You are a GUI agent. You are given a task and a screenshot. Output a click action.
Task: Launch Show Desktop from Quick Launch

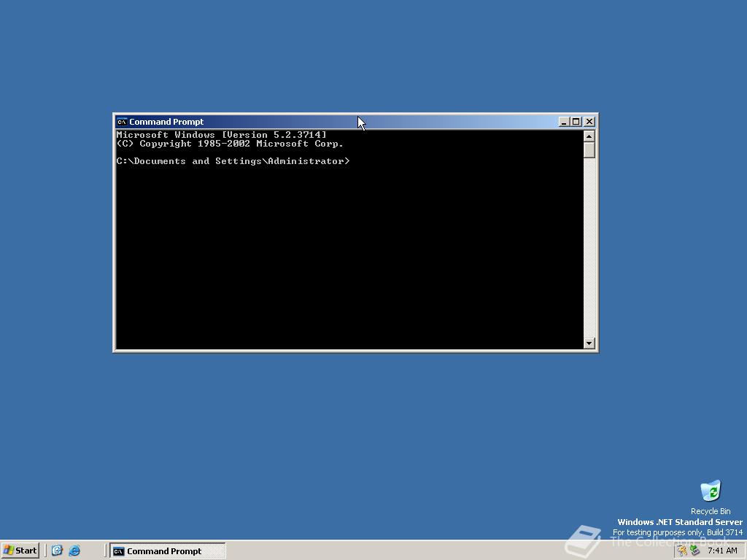(57, 551)
